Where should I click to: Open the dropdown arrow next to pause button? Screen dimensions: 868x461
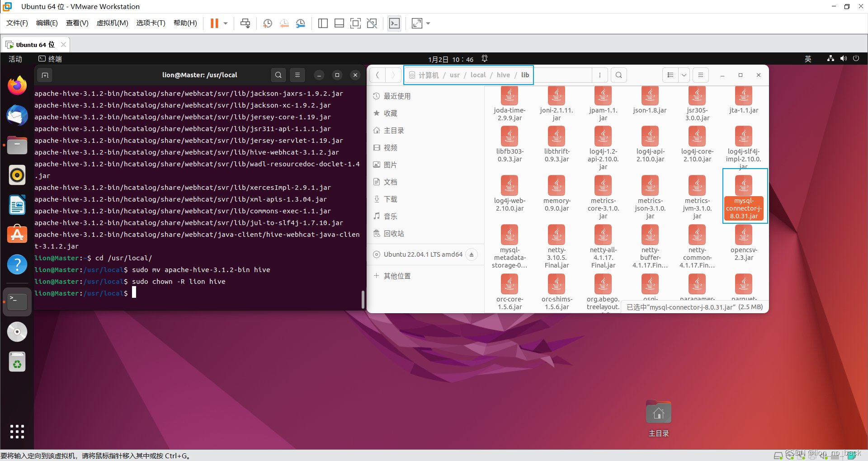[225, 23]
